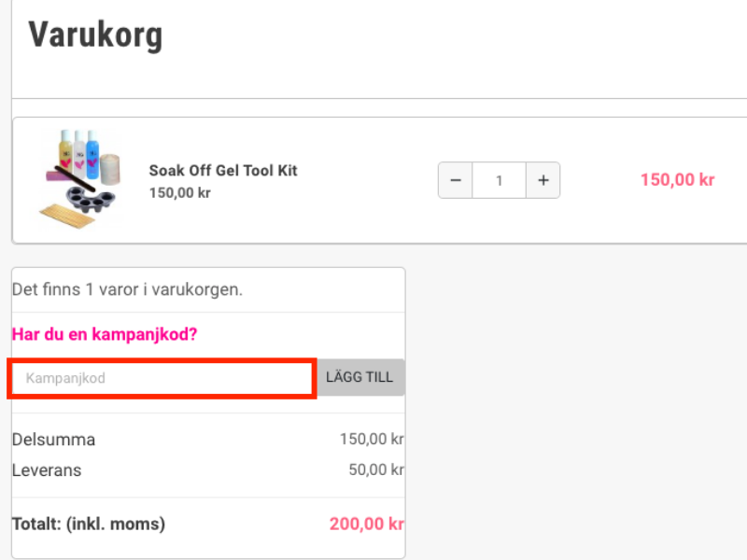Open the Soak Off Gel Tool Kit product link
747x560 pixels.
point(223,171)
